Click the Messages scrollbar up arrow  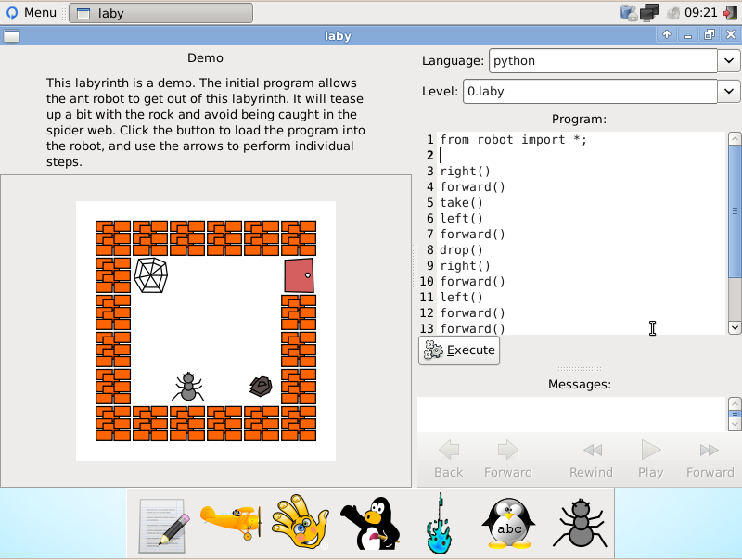(735, 403)
